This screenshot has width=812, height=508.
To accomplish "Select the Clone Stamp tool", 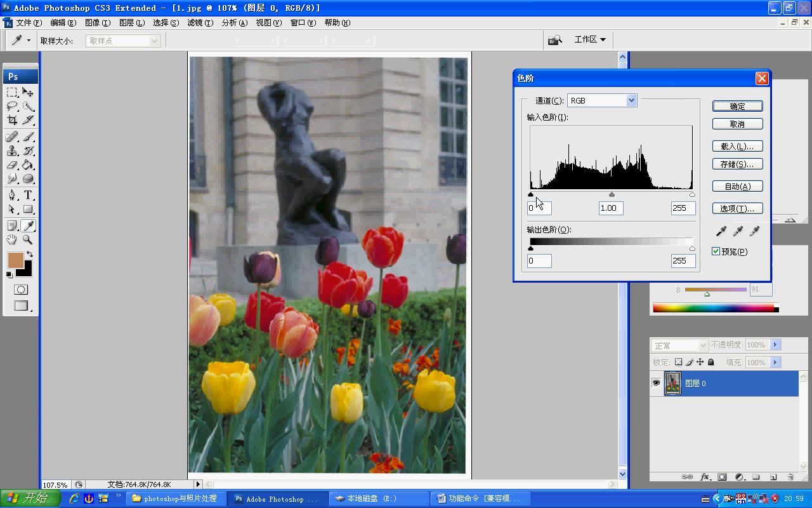I will (12, 150).
